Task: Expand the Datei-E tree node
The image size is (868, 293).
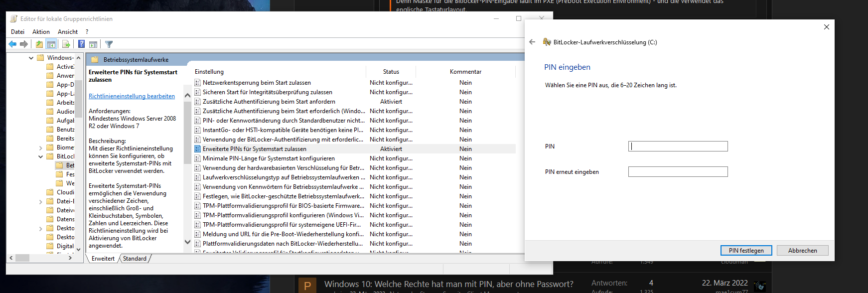Action: [x=40, y=201]
